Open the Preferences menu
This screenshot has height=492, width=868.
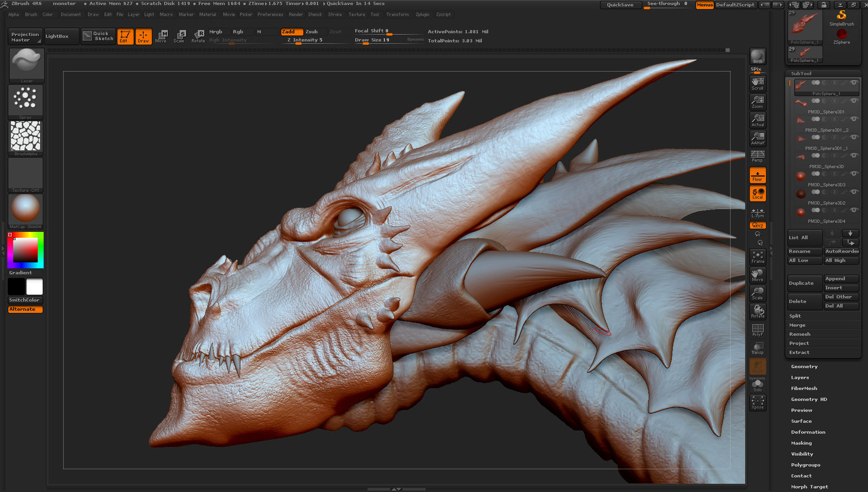[270, 15]
